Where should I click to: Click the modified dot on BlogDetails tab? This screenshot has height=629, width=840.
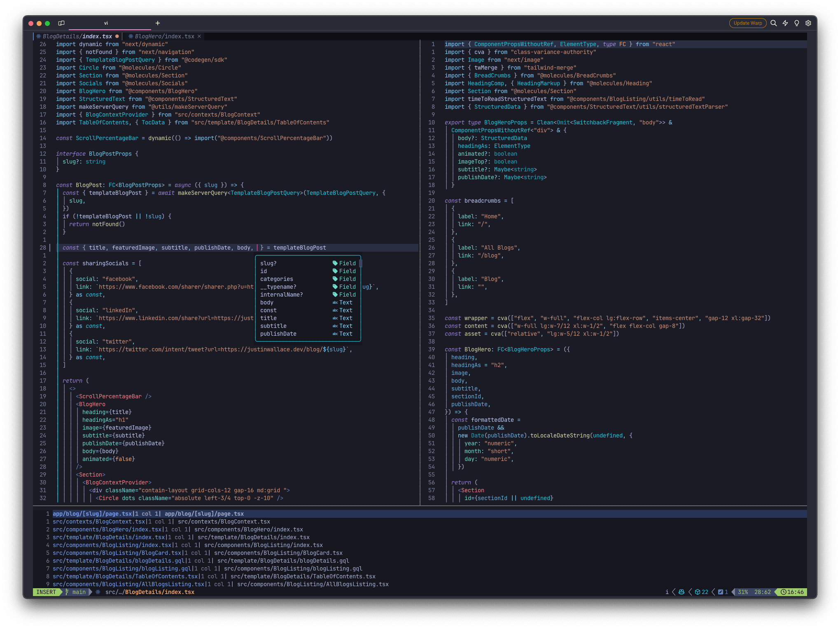point(117,36)
